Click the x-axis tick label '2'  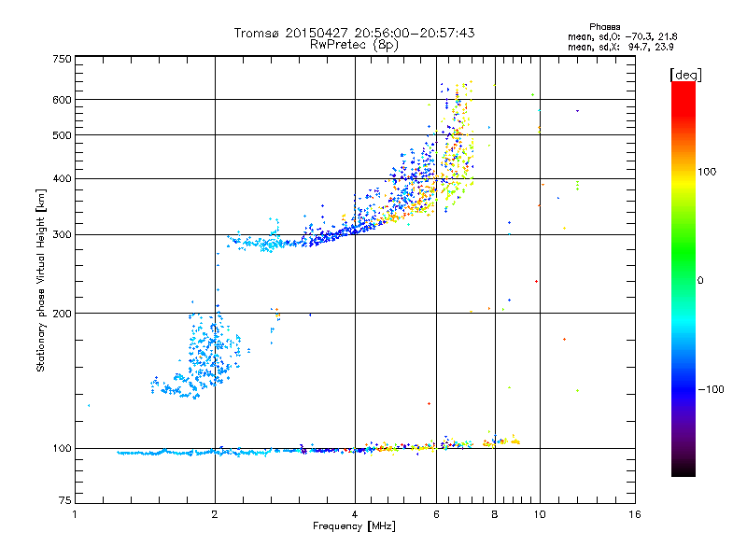[215, 514]
